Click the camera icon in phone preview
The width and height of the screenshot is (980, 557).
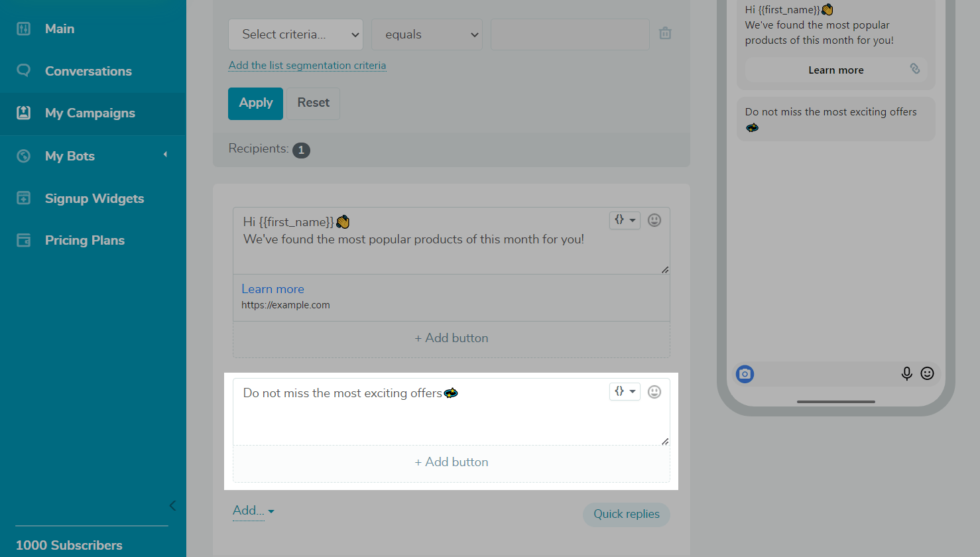[x=745, y=374]
